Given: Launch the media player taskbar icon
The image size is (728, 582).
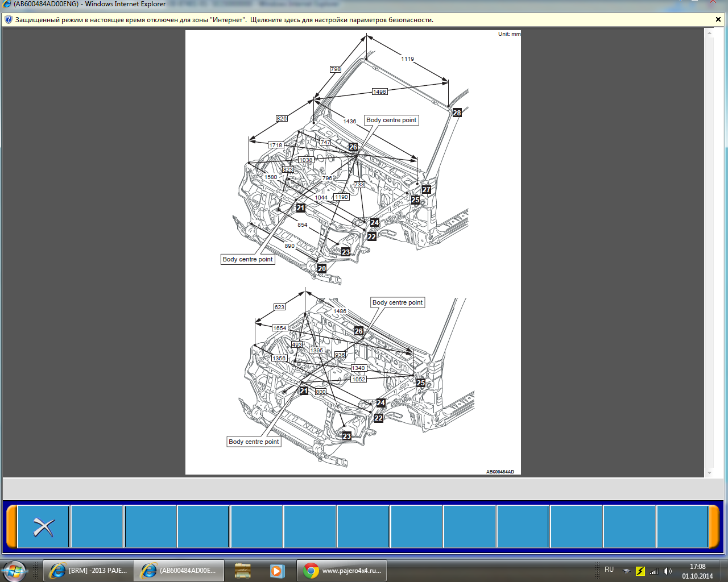Looking at the screenshot, I should click(277, 571).
